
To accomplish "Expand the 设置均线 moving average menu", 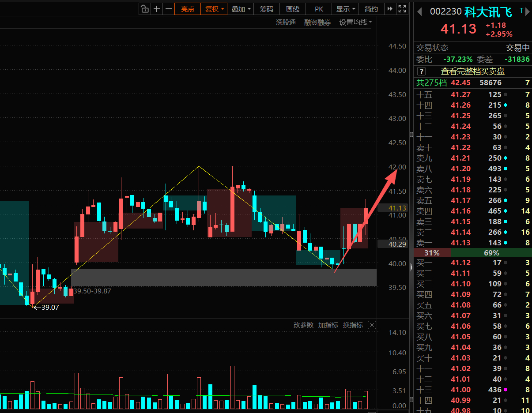I will (355, 22).
